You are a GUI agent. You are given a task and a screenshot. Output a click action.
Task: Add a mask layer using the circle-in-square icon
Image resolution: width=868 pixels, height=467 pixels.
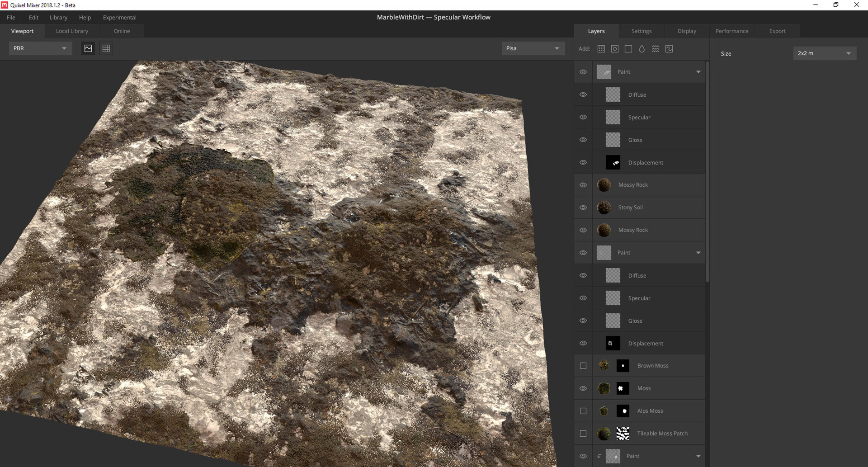[615, 49]
